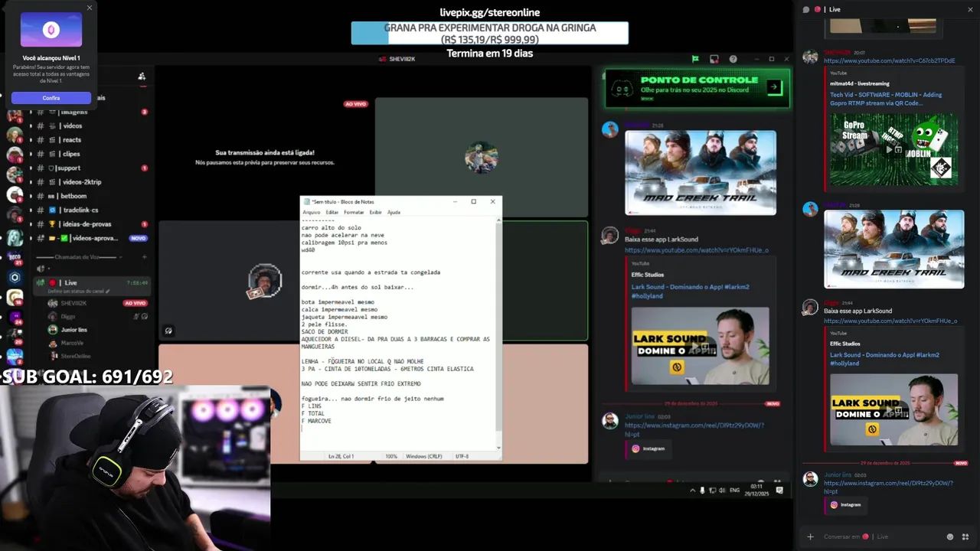This screenshot has width=980, height=551.
Task: Open the taskbar clock showing 02:11
Action: click(756, 489)
